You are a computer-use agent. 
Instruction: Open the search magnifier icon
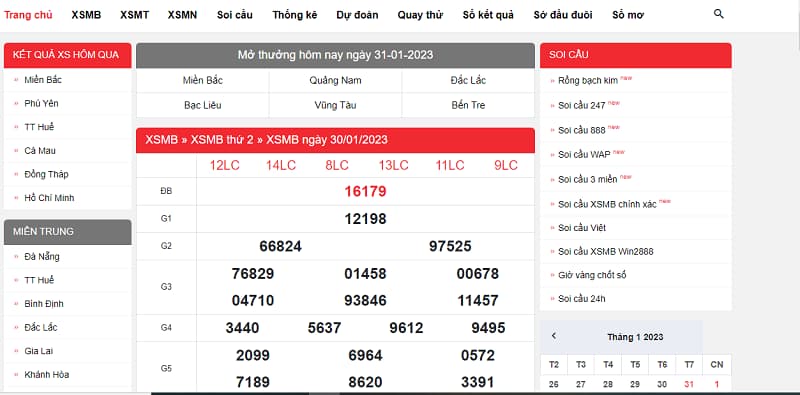[x=718, y=14]
